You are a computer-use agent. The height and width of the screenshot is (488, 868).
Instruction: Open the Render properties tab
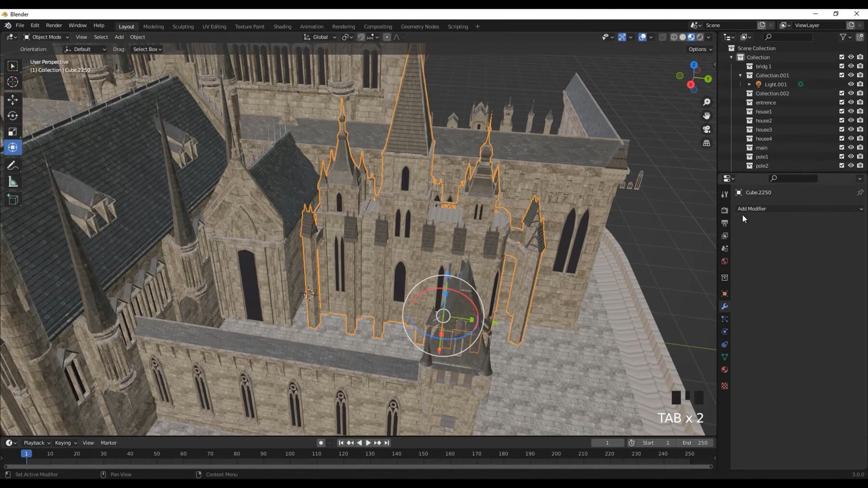click(x=724, y=211)
